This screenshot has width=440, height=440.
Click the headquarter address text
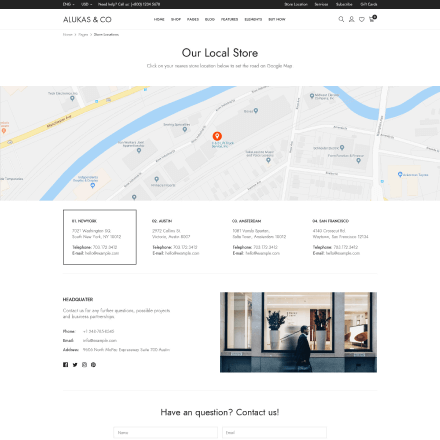point(126,350)
